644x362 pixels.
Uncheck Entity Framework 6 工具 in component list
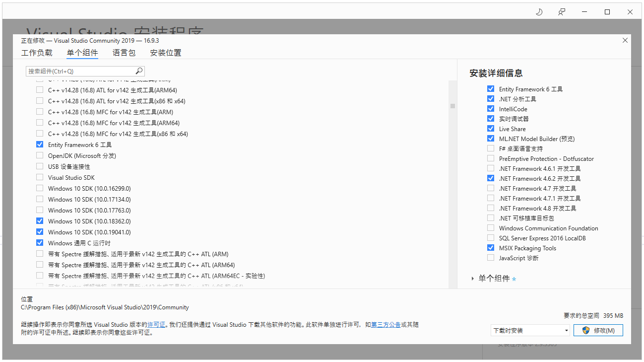[40, 145]
